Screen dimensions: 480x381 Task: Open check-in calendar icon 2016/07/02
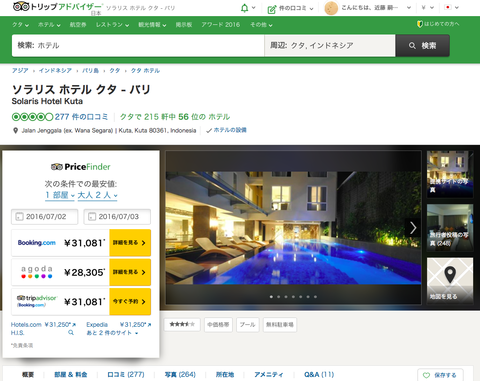19,217
